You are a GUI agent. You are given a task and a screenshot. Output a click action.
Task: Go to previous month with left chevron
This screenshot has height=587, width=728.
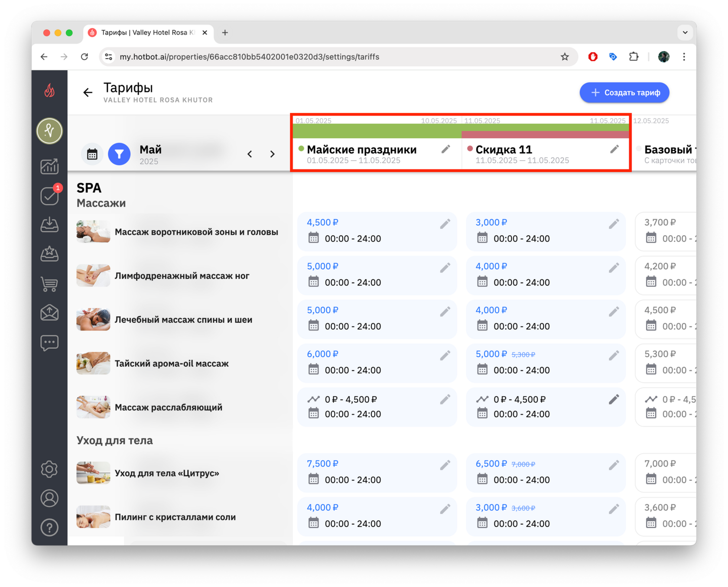(x=250, y=154)
